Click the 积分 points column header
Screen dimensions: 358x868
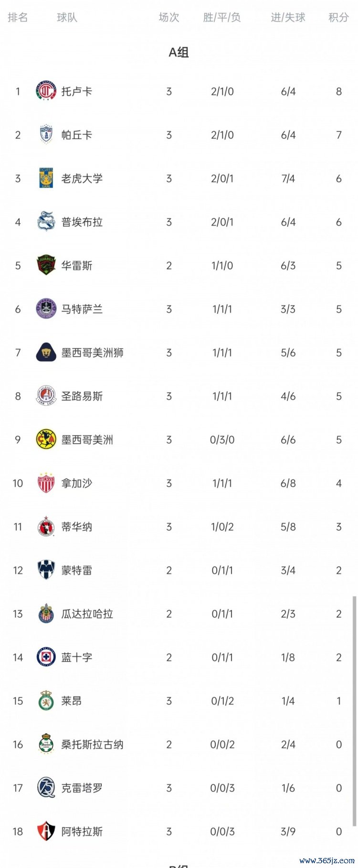[338, 18]
